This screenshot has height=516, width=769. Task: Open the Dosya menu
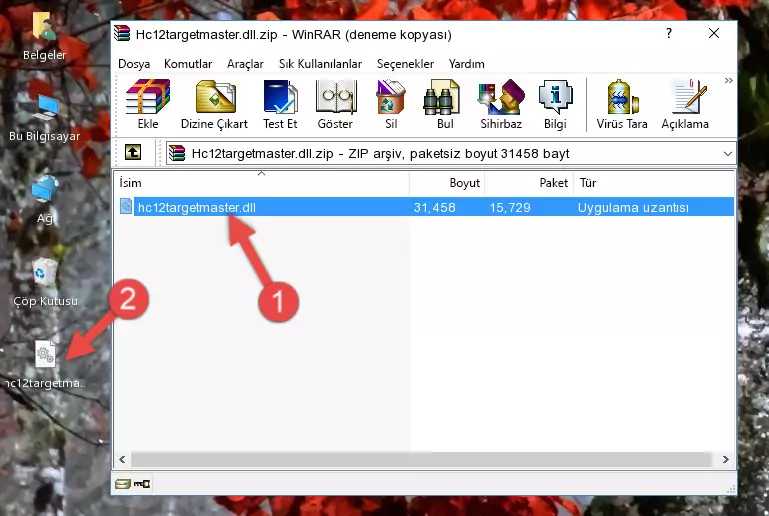click(x=134, y=64)
